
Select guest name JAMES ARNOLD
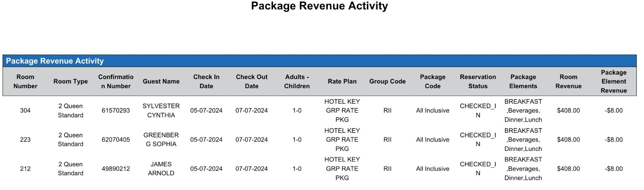(161, 169)
